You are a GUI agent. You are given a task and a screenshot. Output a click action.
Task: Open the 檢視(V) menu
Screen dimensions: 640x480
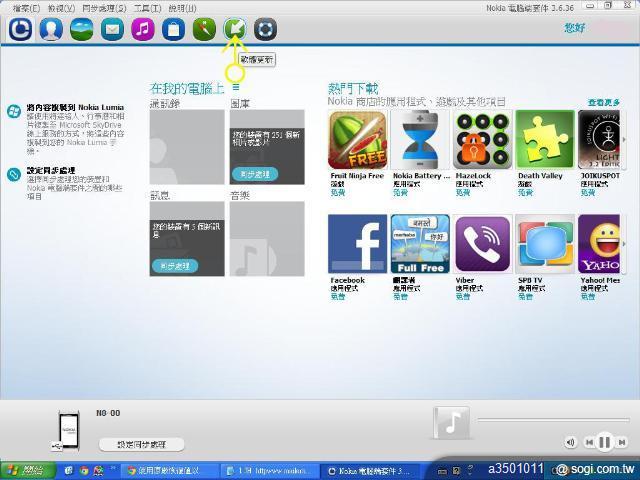point(61,8)
